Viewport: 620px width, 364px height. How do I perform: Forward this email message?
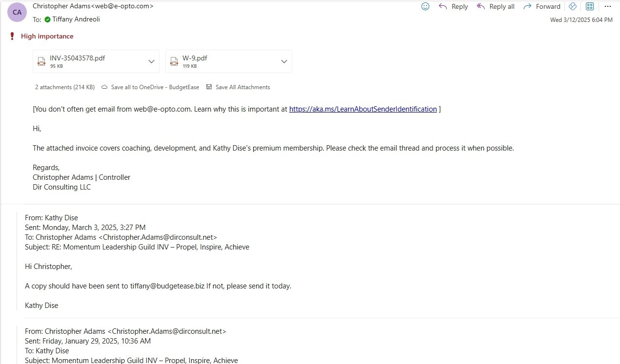tap(542, 6)
